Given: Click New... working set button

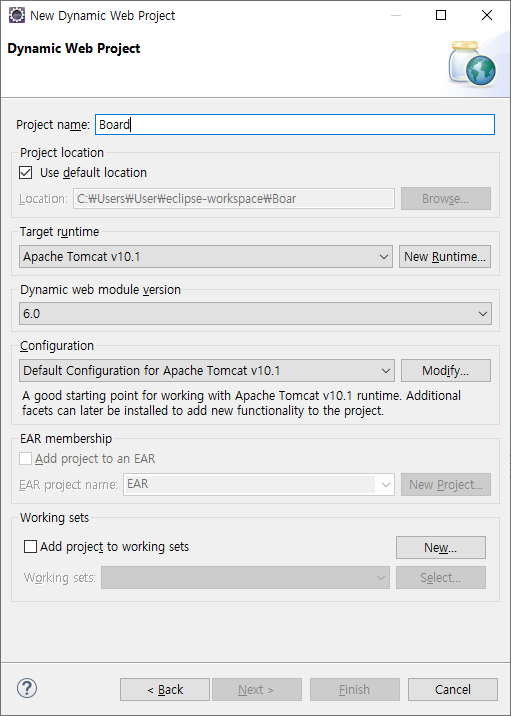Looking at the screenshot, I should [441, 548].
